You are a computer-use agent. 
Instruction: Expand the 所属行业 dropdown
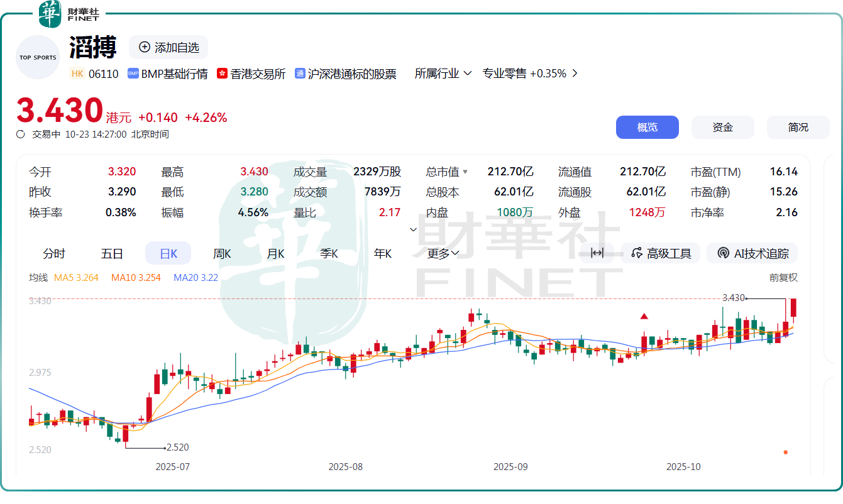pyautogui.click(x=443, y=74)
